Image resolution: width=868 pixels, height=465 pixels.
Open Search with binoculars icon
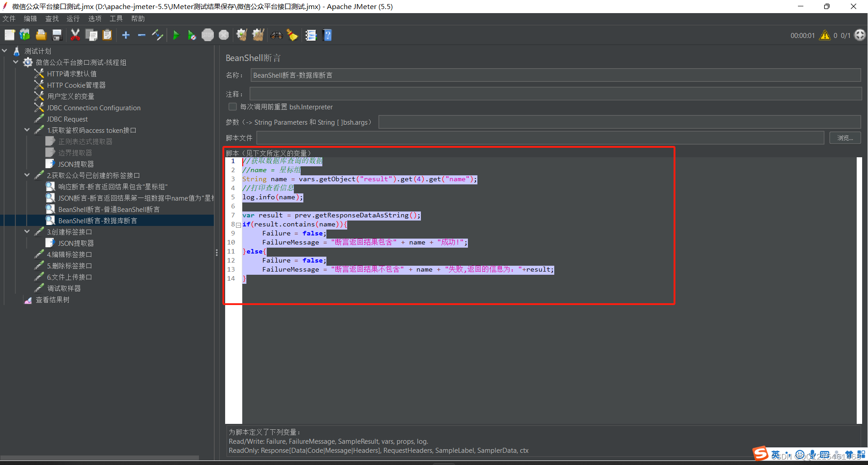277,35
